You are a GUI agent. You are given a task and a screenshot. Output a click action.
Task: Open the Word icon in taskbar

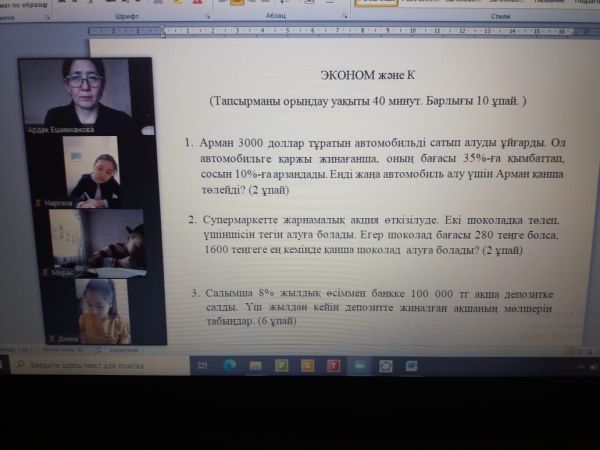click(411, 365)
